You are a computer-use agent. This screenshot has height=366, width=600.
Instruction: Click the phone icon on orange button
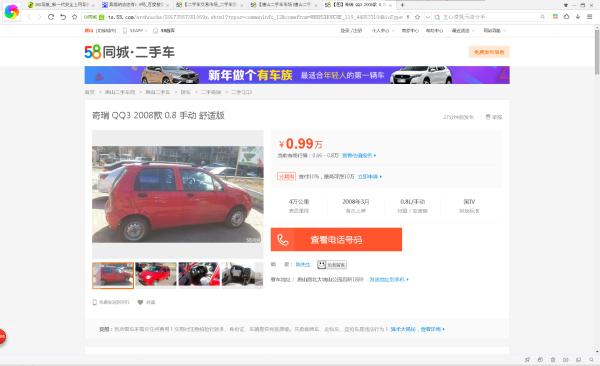(x=282, y=240)
